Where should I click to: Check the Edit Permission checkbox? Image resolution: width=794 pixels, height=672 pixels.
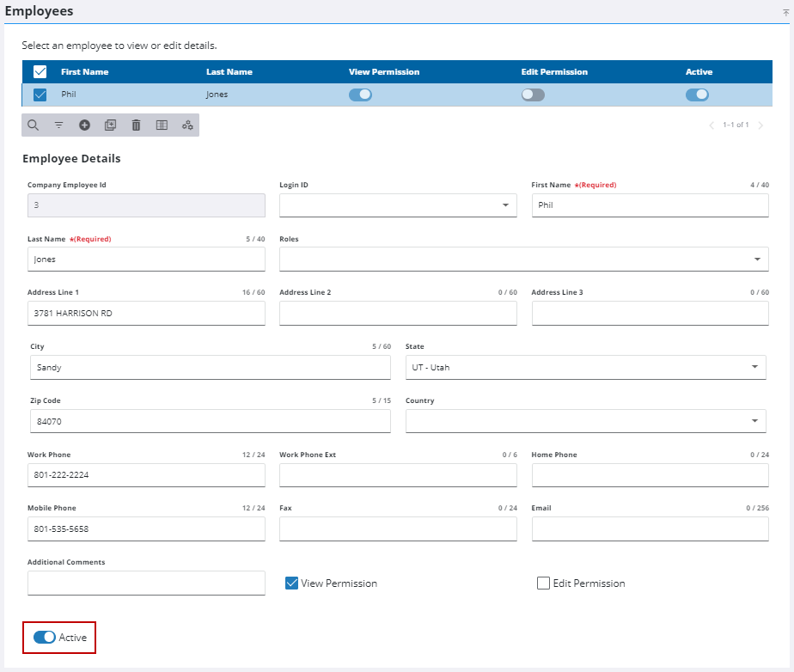[543, 583]
